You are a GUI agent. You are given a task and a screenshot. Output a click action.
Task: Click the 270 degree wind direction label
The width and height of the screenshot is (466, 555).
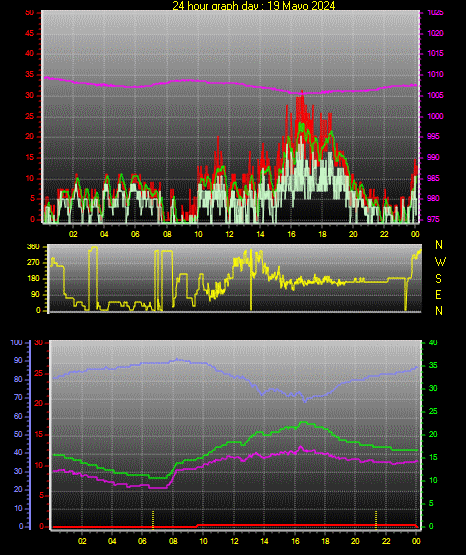point(33,263)
